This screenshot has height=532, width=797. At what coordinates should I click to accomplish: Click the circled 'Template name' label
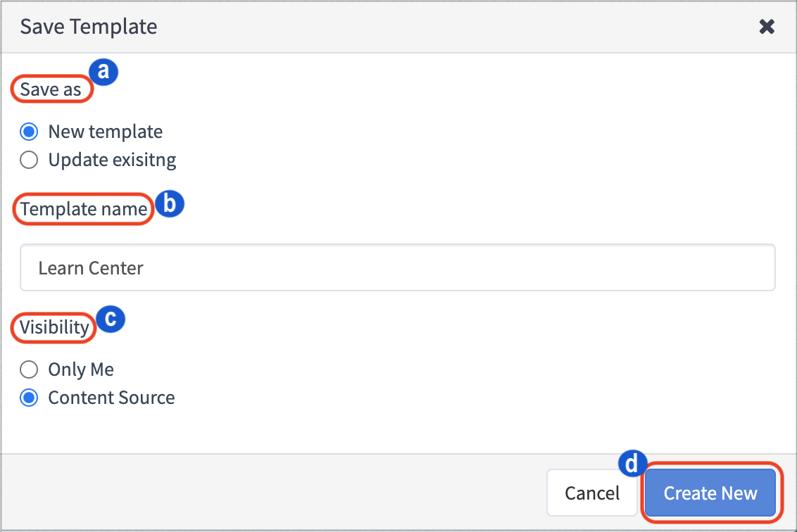(x=82, y=209)
